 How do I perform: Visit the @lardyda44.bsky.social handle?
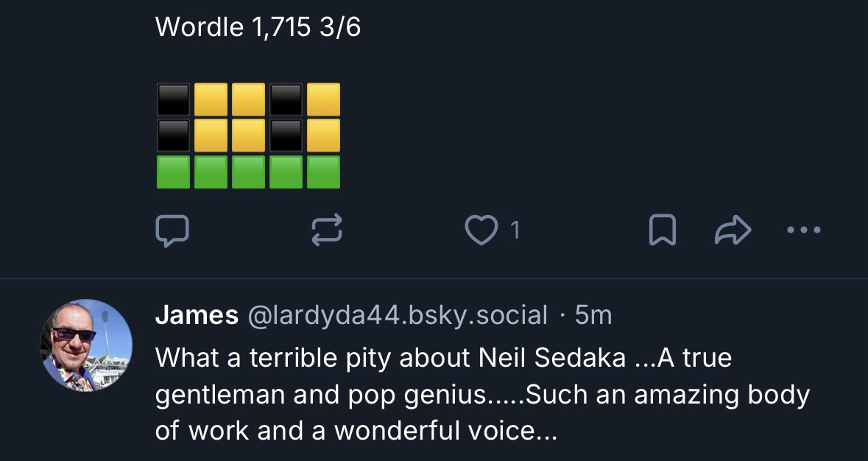398,315
